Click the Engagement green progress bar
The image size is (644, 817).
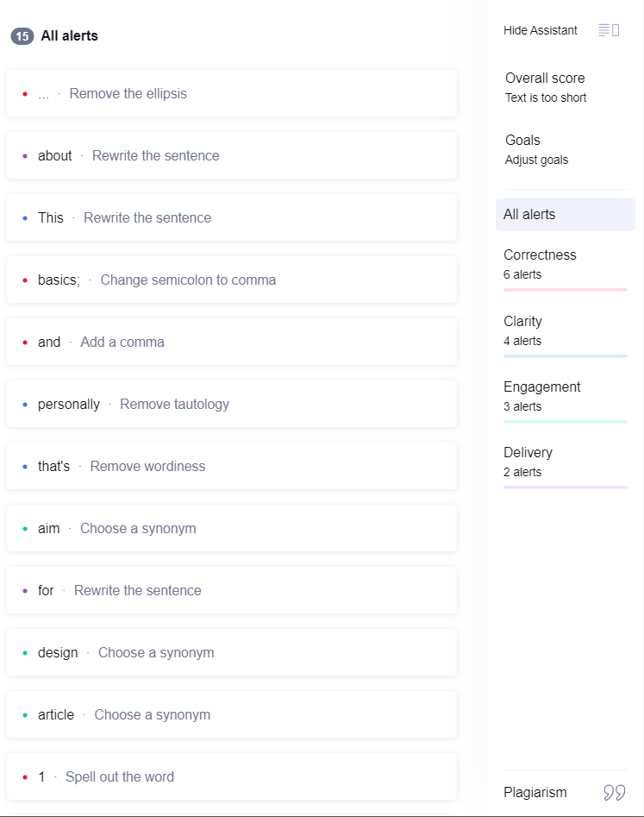tap(566, 422)
